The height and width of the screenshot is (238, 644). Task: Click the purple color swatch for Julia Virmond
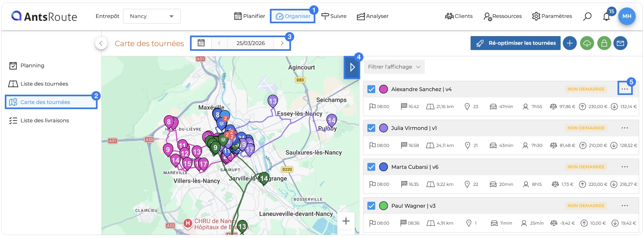383,128
